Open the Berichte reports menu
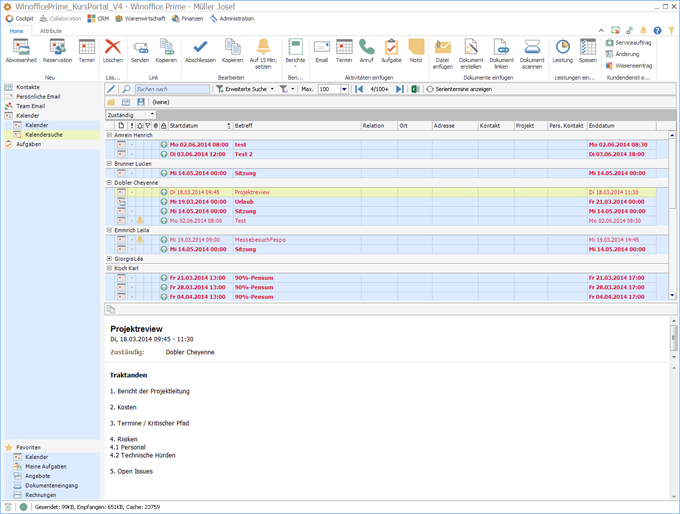This screenshot has height=514, width=680. pyautogui.click(x=295, y=53)
